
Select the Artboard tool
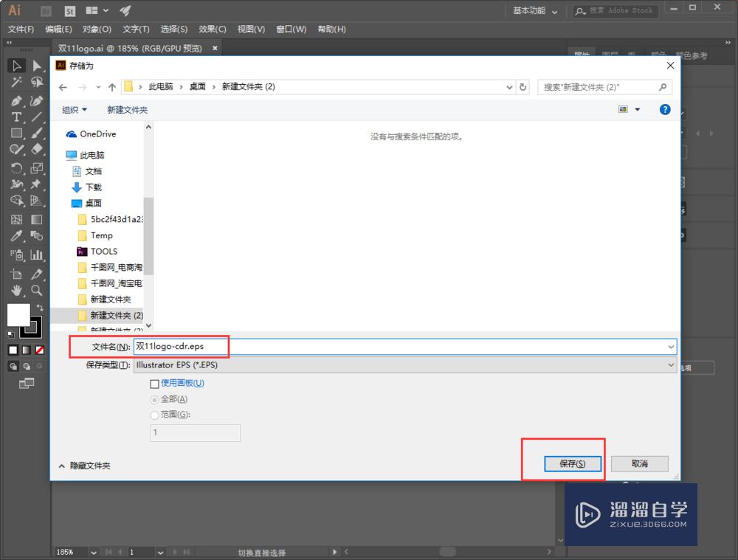[x=16, y=274]
